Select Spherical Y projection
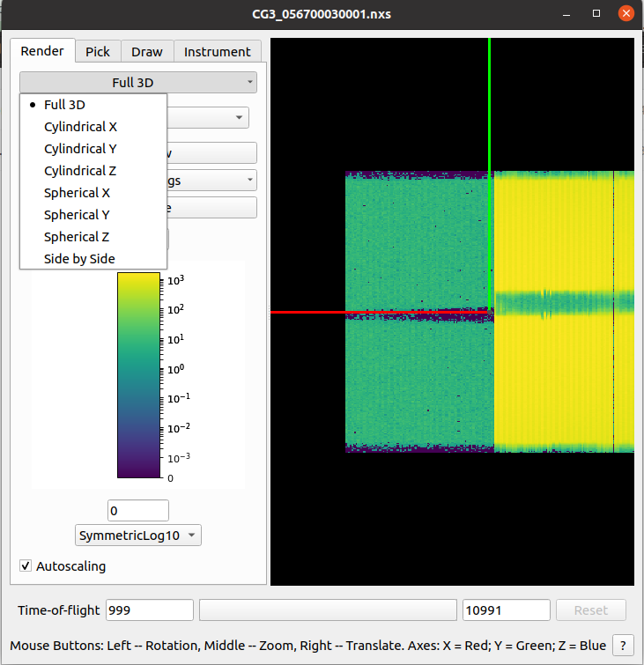Viewport: 644px width, 665px height. coord(93,215)
